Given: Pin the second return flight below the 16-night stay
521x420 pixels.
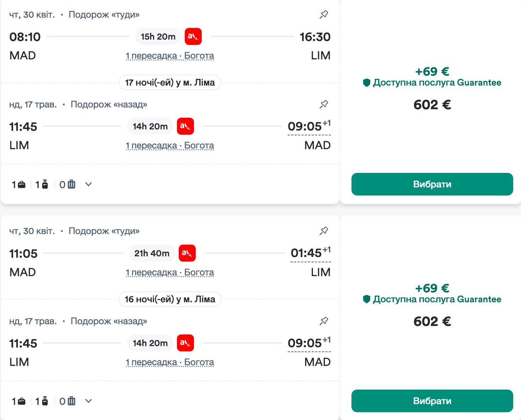Looking at the screenshot, I should pyautogui.click(x=324, y=321).
